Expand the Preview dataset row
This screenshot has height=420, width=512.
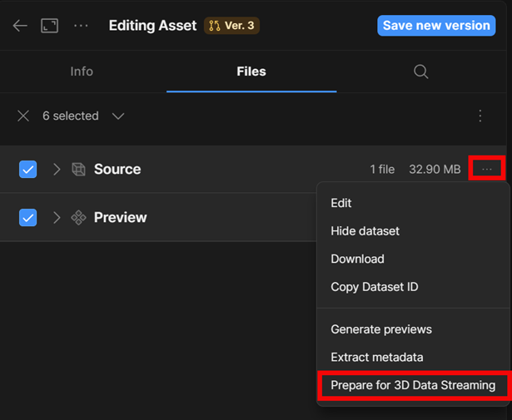(x=57, y=218)
